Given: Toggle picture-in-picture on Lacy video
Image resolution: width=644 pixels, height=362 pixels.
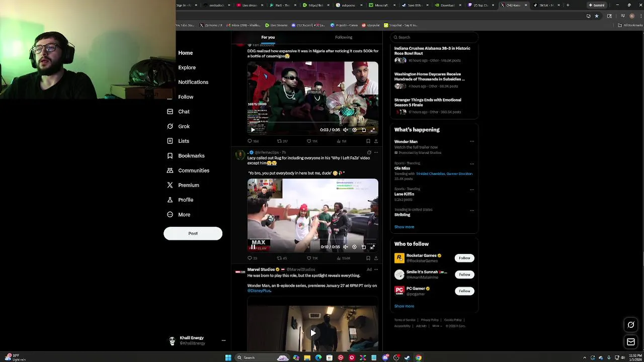Looking at the screenshot, I should [363, 247].
